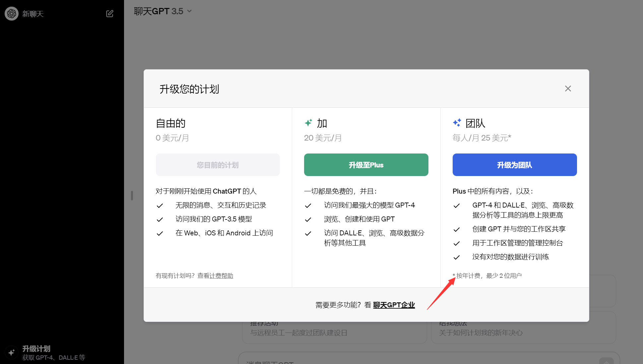Click the ChatGPT logo icon in sidebar
This screenshot has height=364, width=643.
click(x=12, y=14)
